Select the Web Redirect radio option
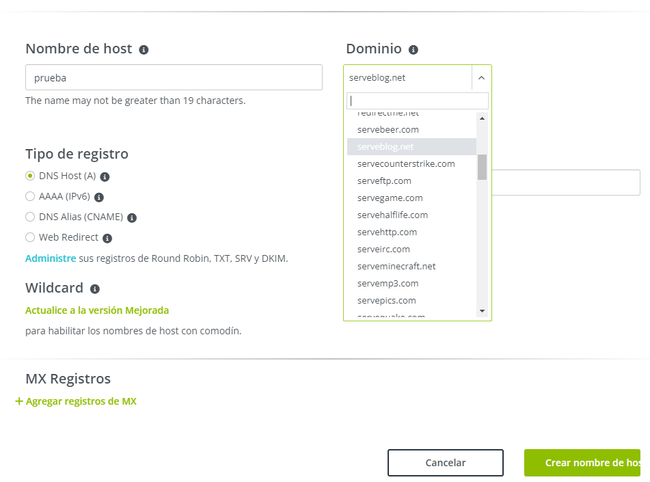This screenshot has width=650, height=482. [30, 238]
